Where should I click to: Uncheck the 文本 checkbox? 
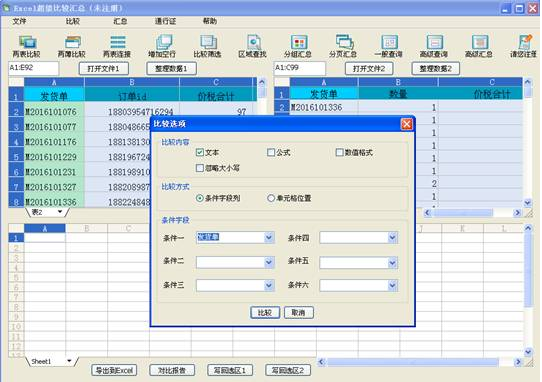199,152
